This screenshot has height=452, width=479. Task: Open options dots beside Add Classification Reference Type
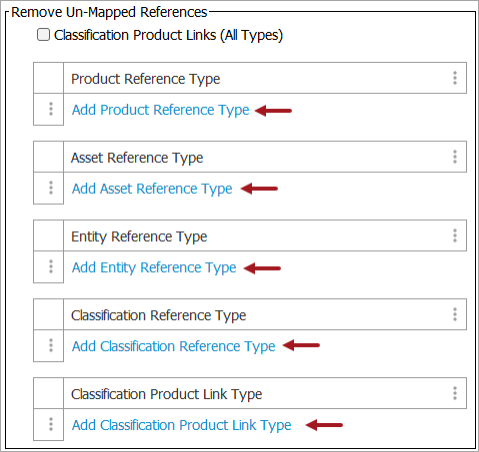point(51,345)
